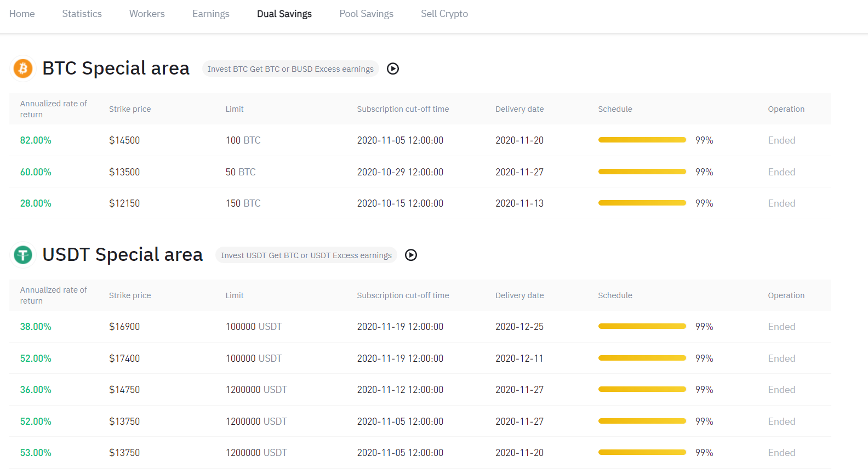The height and width of the screenshot is (473, 868).
Task: Play the BTC Special area tutorial video
Action: (x=393, y=69)
